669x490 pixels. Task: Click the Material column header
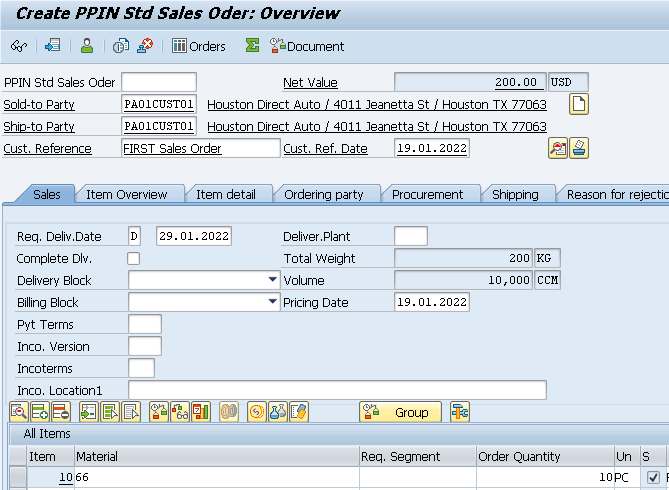(217, 456)
